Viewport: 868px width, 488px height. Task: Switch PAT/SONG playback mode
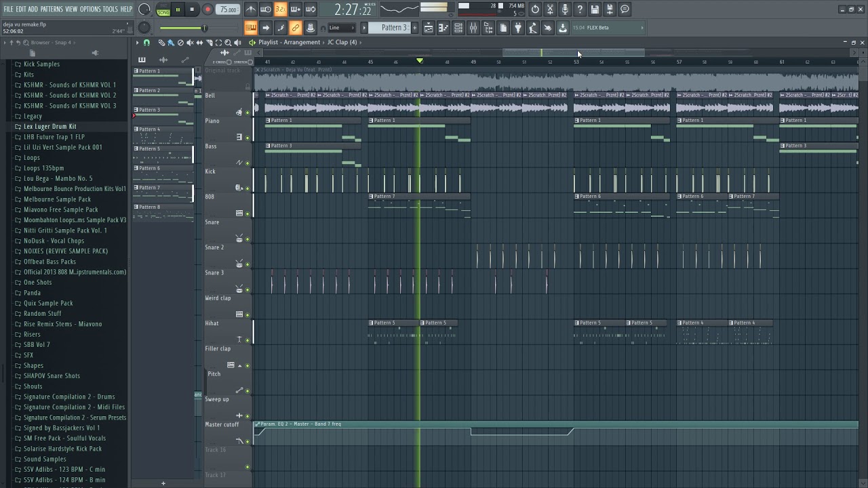[x=163, y=9]
